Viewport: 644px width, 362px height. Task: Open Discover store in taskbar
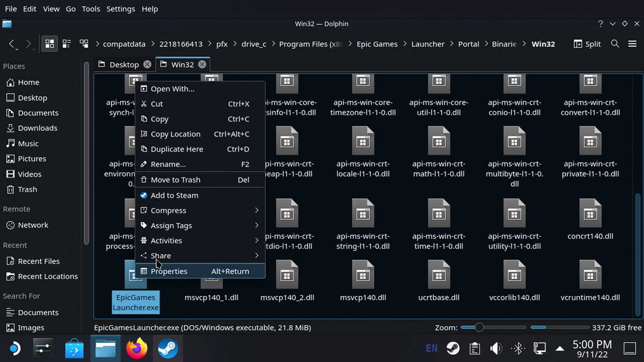click(75, 349)
